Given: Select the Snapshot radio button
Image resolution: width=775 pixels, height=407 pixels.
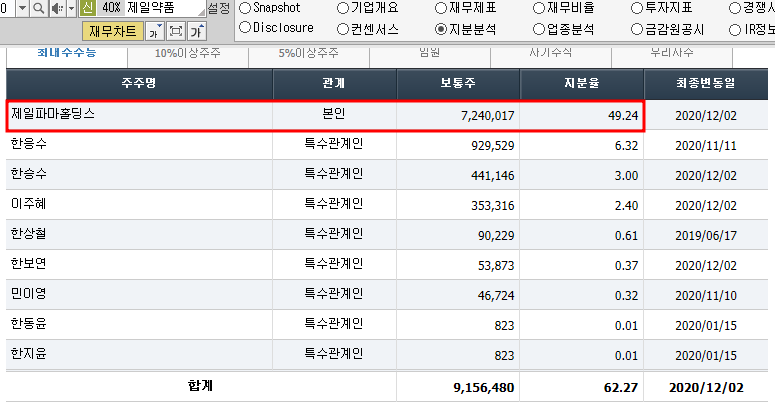Looking at the screenshot, I should point(245,8).
